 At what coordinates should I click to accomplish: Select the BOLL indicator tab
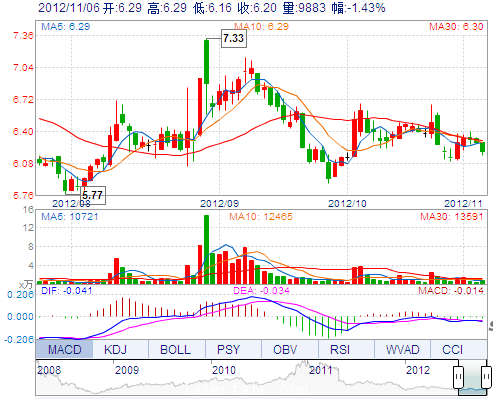click(x=176, y=349)
